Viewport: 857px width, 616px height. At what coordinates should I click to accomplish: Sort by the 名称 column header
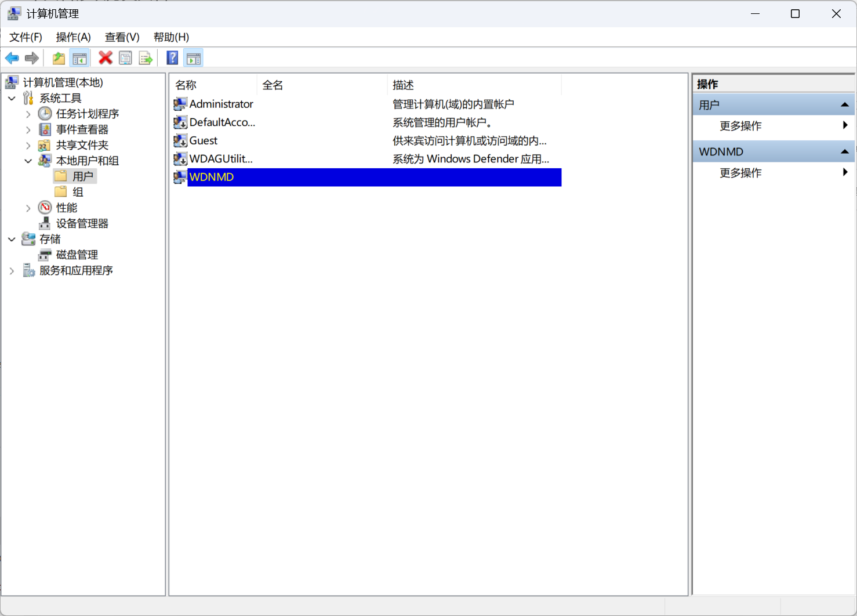[214, 85]
